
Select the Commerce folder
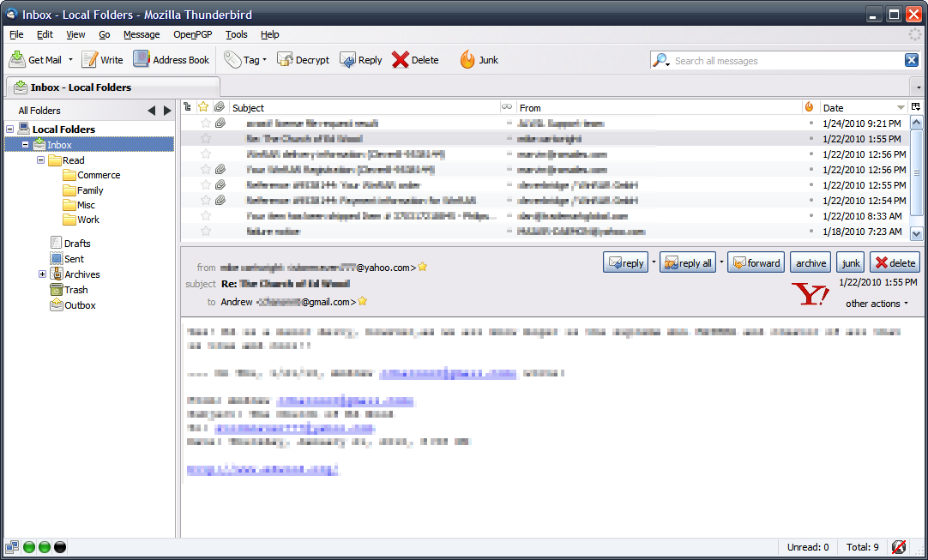(x=91, y=175)
